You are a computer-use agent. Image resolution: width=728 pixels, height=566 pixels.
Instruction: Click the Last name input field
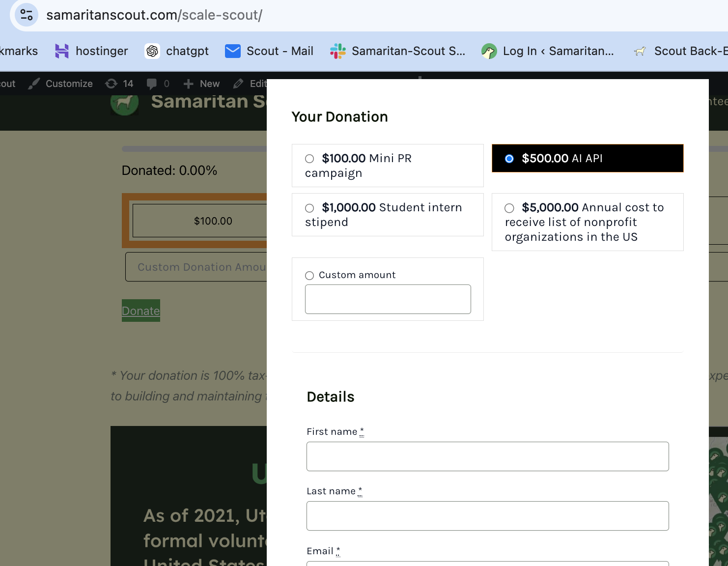488,516
